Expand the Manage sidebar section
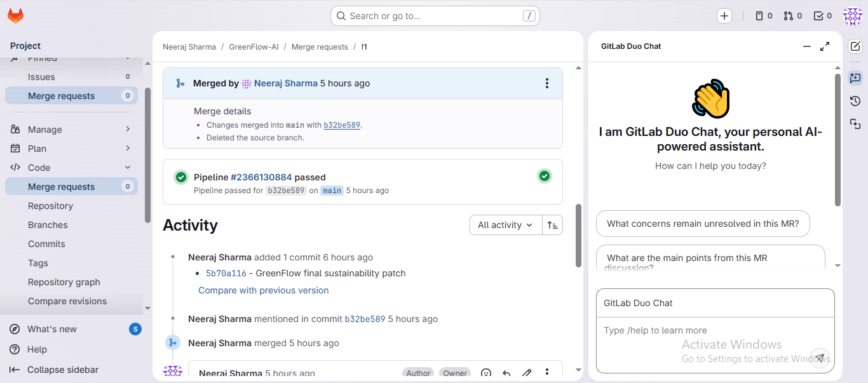Image resolution: width=868 pixels, height=383 pixels. [x=71, y=130]
